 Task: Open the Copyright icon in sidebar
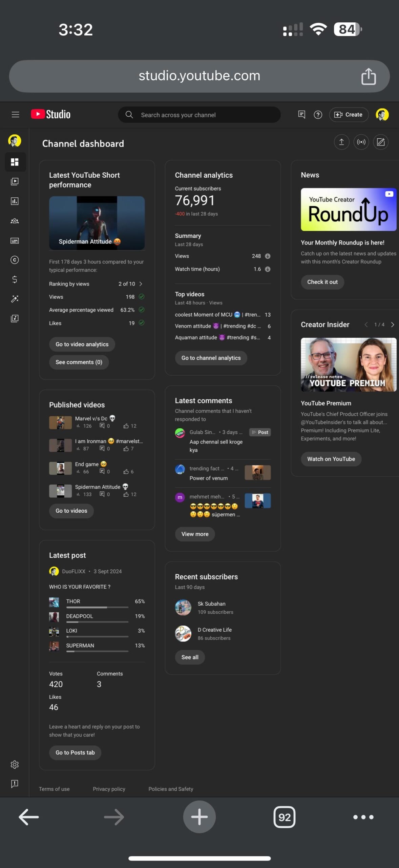15,260
